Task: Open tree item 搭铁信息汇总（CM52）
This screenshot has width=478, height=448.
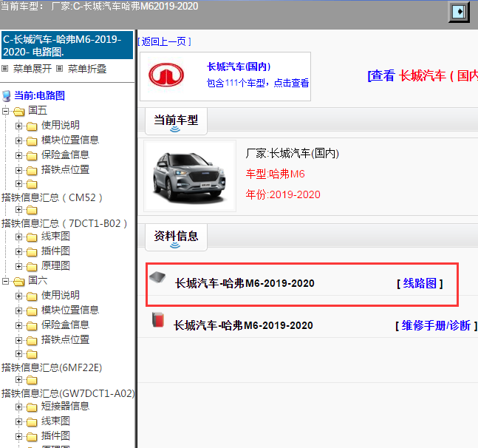Action: point(52,197)
